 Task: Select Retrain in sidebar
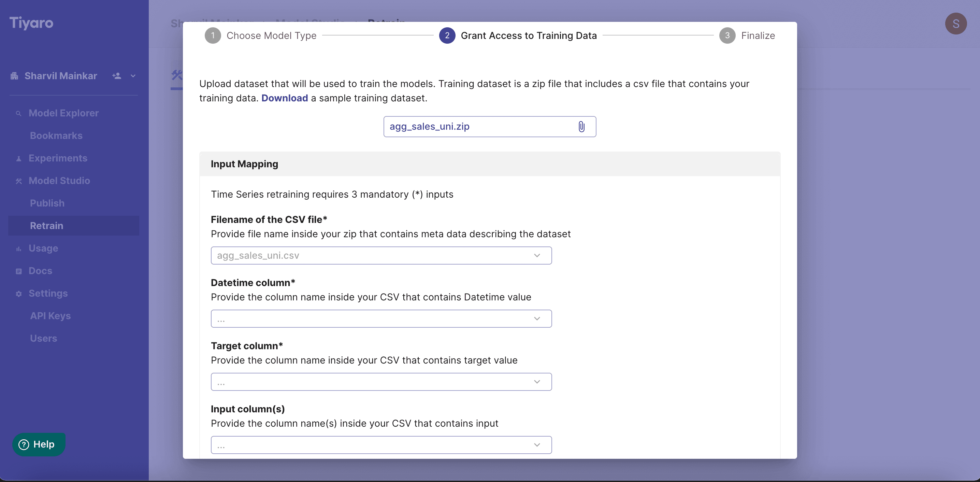tap(73, 225)
